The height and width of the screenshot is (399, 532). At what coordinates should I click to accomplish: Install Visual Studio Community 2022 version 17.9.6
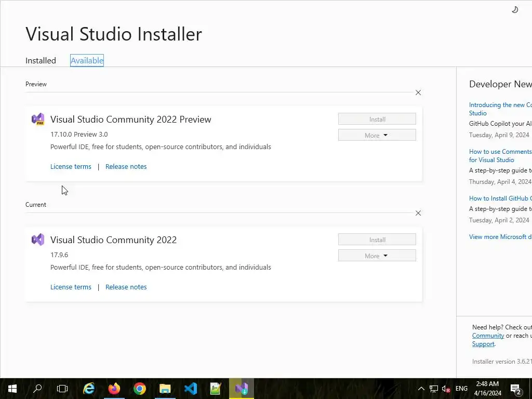tap(377, 240)
